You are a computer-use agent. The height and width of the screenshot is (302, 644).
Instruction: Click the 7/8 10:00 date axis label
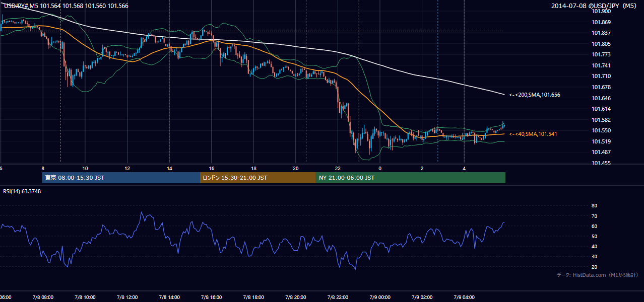tap(85, 297)
